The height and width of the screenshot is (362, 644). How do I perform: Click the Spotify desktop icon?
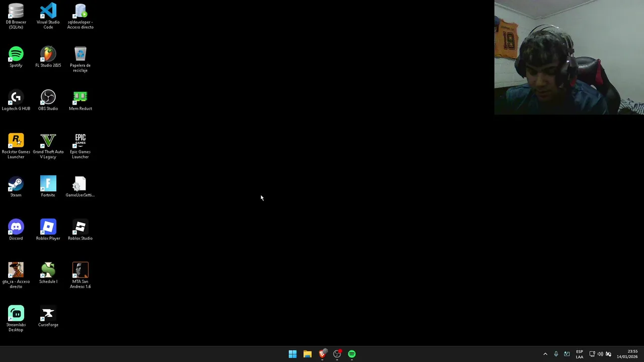[16, 57]
